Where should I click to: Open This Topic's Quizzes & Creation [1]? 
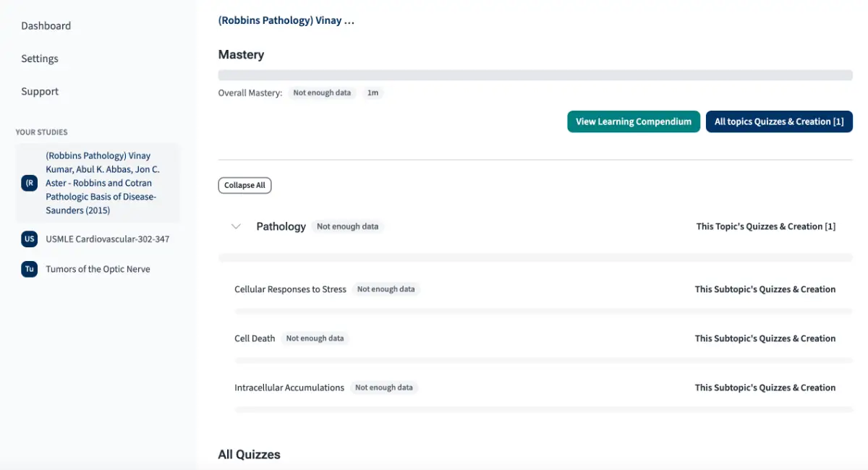click(765, 226)
